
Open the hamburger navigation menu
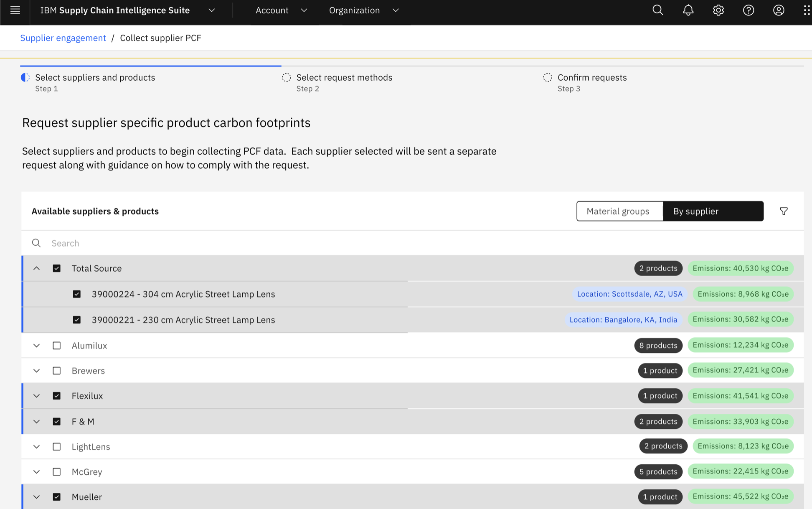(x=15, y=10)
